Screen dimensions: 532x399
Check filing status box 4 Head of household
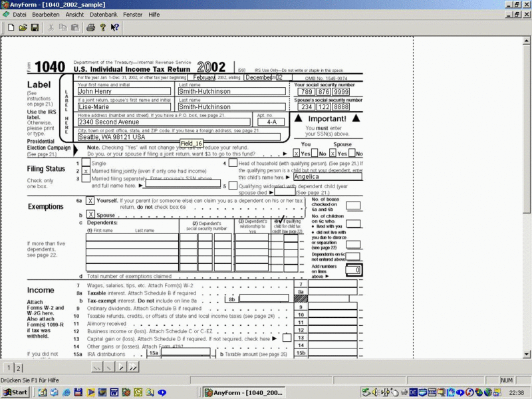coord(233,163)
